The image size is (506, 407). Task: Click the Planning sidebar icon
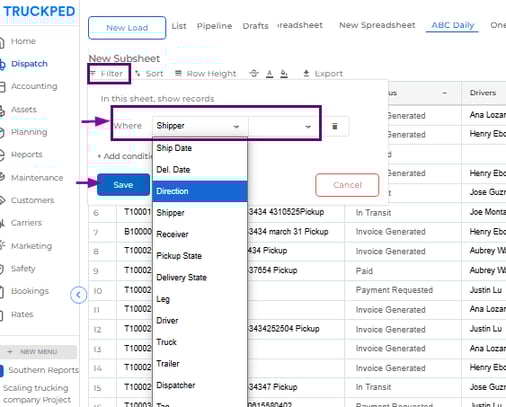coord(2,132)
